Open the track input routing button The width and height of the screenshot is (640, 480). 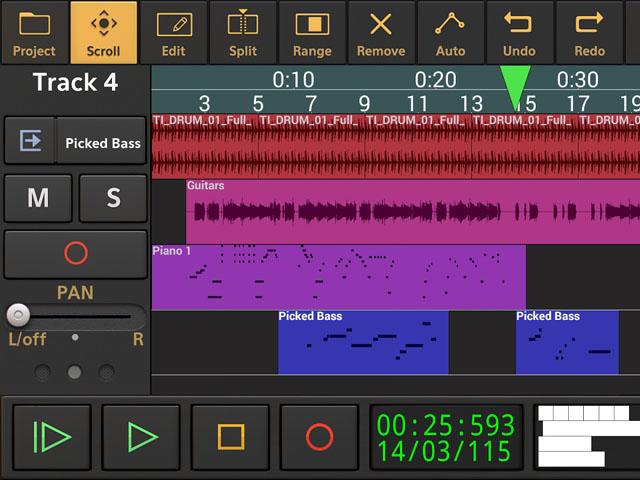click(x=30, y=142)
